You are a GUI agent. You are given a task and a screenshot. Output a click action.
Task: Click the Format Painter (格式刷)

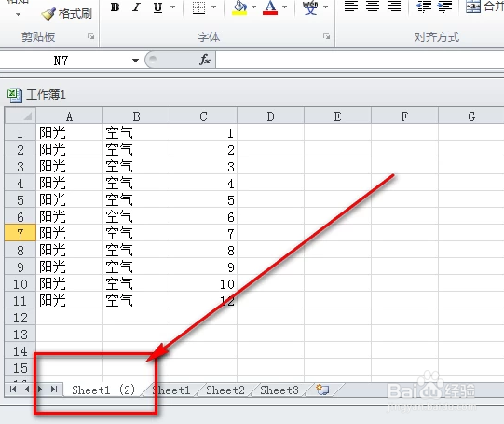coord(67,14)
